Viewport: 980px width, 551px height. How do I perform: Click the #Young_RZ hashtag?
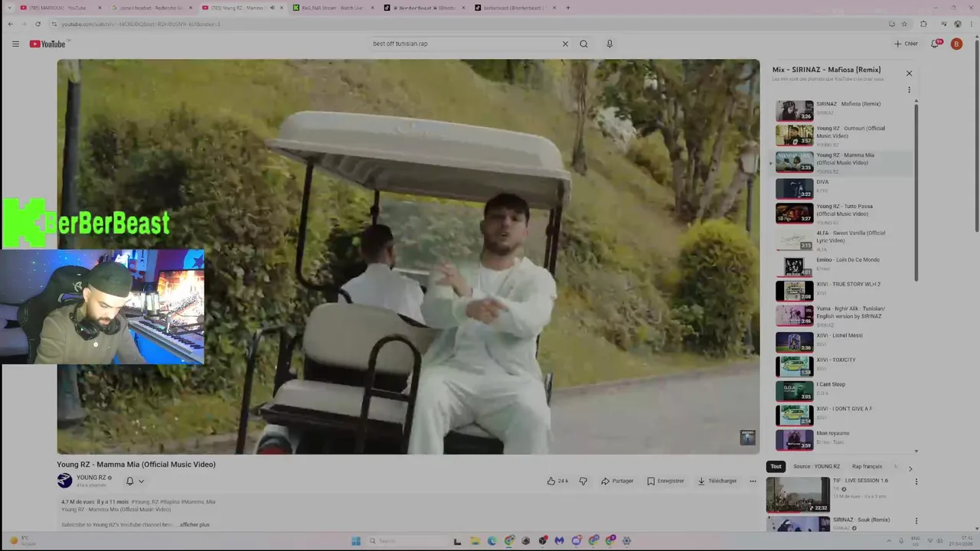coord(145,502)
